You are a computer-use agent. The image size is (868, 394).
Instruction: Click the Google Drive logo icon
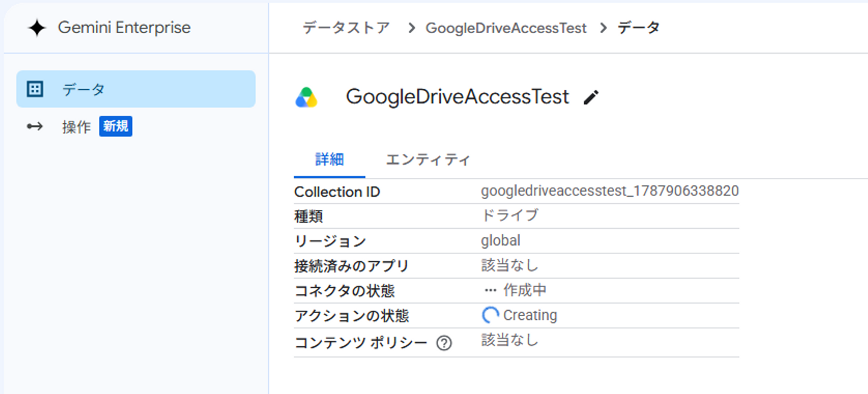306,97
